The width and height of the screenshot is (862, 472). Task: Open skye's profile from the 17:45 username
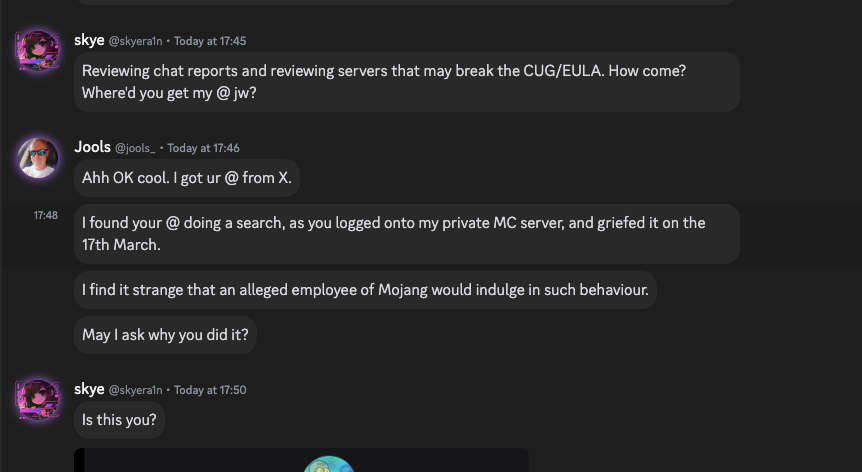coord(89,40)
